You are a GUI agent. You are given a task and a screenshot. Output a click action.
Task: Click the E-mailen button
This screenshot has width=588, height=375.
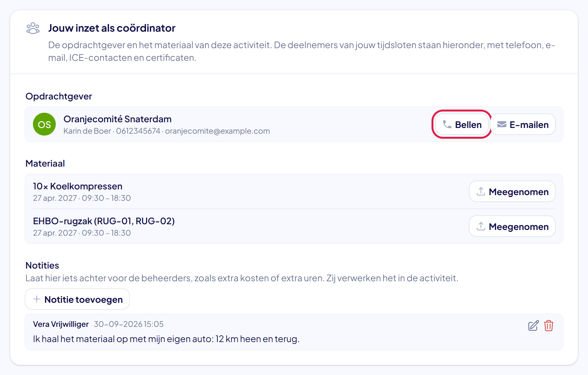[x=523, y=124]
